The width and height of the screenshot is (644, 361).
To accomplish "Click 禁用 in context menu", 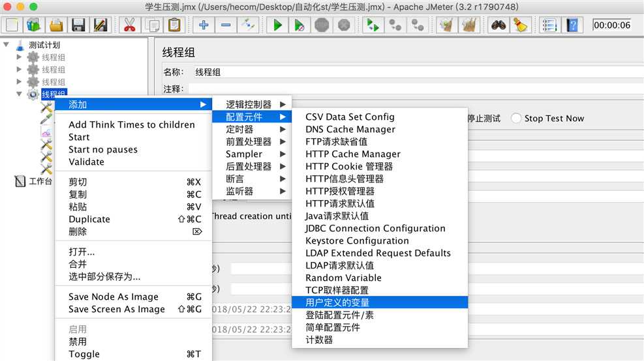I will (134, 341).
